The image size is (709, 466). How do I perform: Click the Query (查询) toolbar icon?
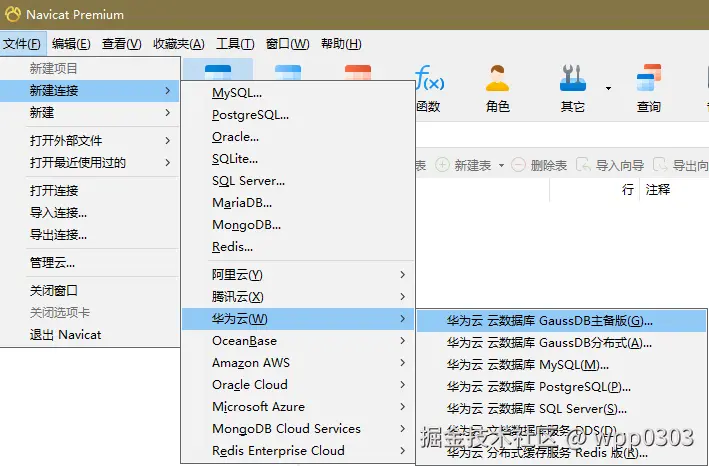point(648,78)
